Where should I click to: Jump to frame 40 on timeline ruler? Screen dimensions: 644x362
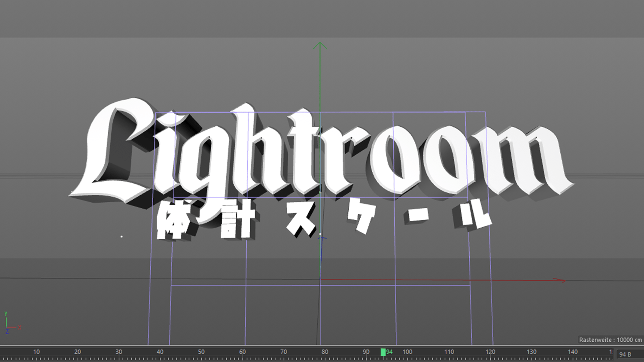coord(160,352)
